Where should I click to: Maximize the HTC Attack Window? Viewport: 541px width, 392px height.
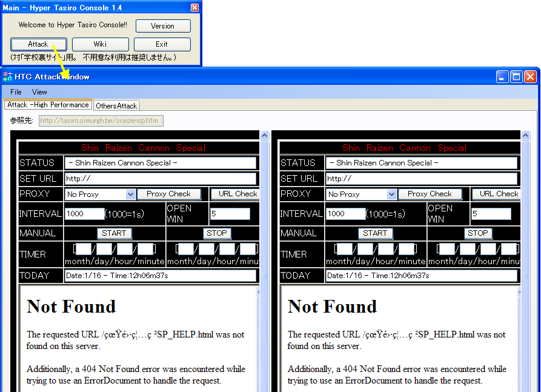pyautogui.click(x=516, y=76)
